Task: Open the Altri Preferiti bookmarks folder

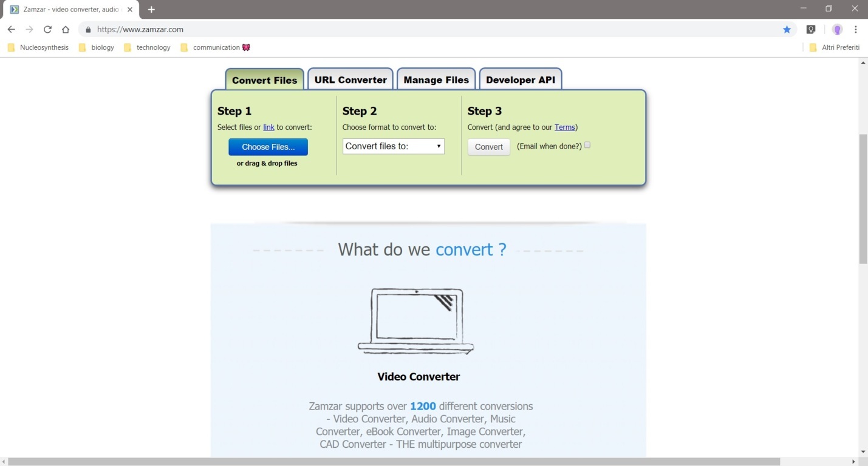Action: point(835,47)
